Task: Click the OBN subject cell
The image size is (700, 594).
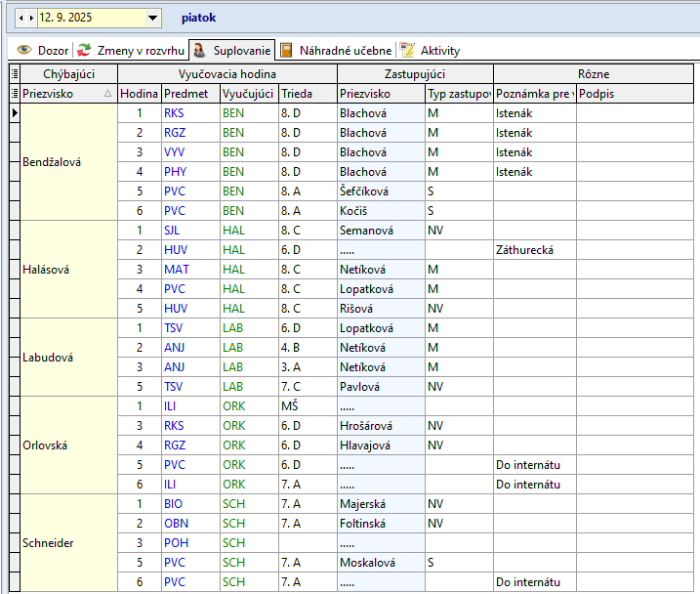Action: [x=191, y=524]
